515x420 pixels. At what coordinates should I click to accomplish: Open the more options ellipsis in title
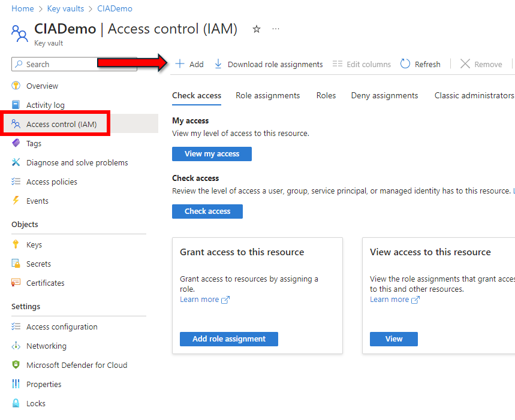click(x=276, y=29)
